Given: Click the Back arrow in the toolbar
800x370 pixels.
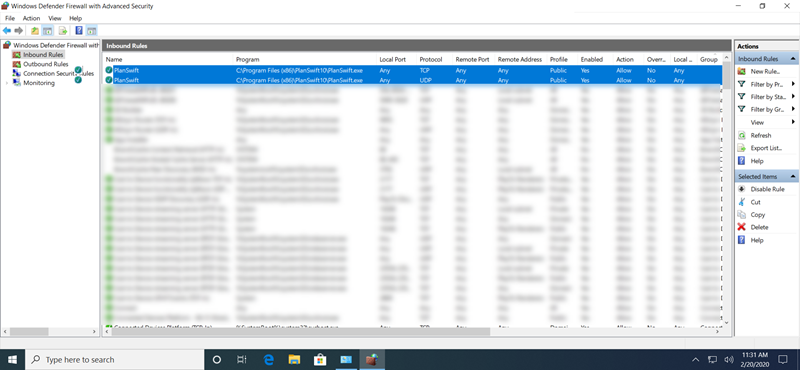Looking at the screenshot, I should click(7, 31).
